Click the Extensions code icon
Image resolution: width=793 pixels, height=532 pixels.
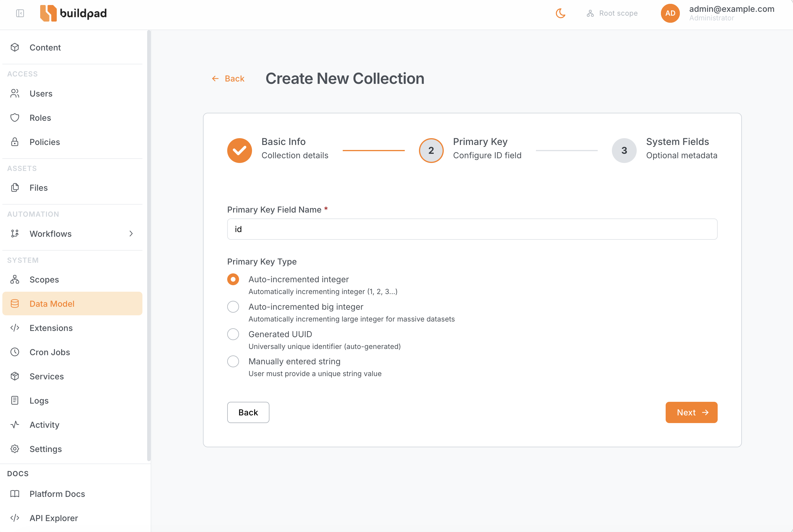pos(14,328)
